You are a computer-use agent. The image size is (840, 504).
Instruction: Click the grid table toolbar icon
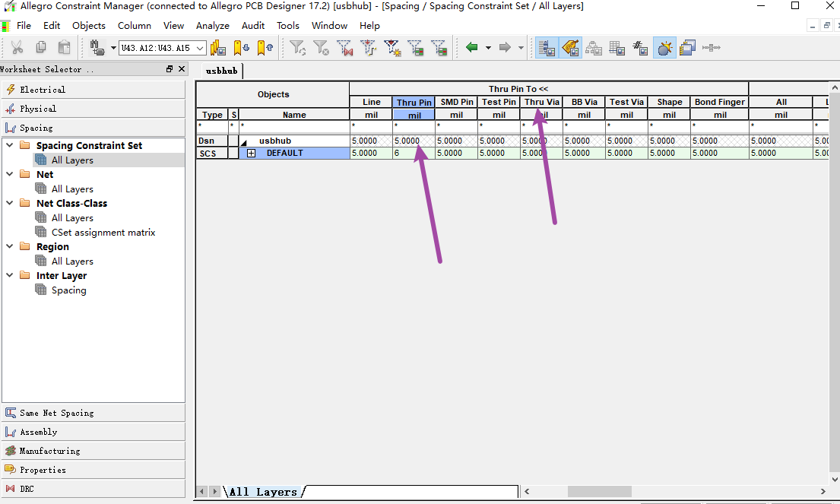click(617, 48)
